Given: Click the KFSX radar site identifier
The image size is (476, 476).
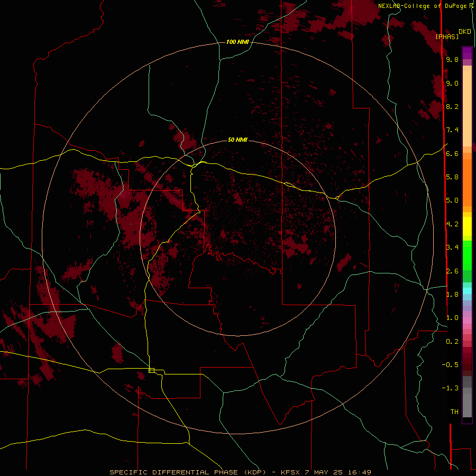Looking at the screenshot, I should point(290,472).
